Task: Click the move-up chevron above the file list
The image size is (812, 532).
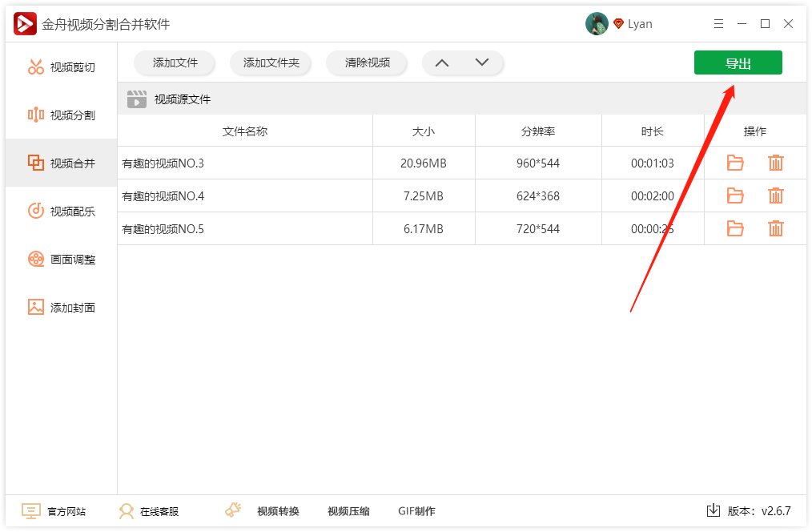Action: pyautogui.click(x=441, y=62)
